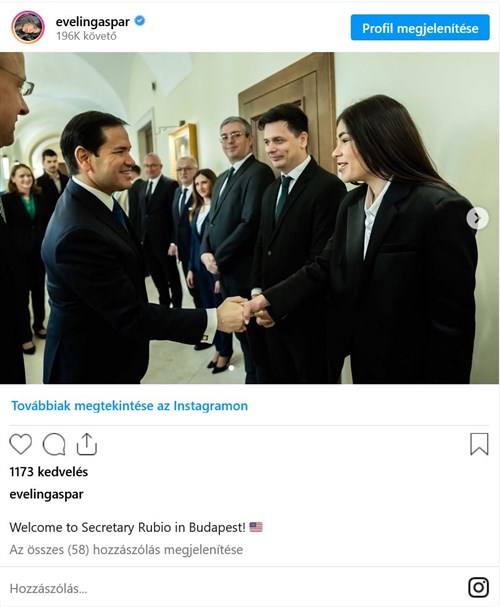Viewport: 500px width, 607px height.
Task: Open the 1173 kedvelés likes count
Action: coord(49,472)
